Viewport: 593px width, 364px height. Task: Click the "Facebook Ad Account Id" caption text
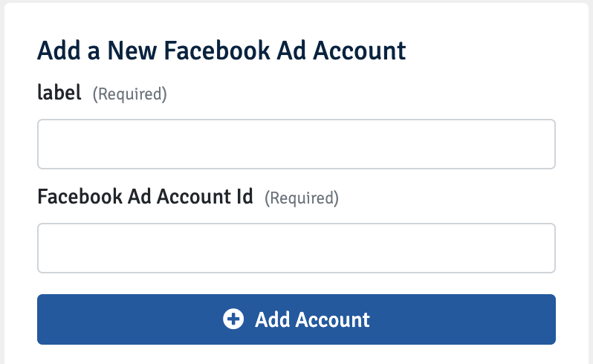[145, 197]
